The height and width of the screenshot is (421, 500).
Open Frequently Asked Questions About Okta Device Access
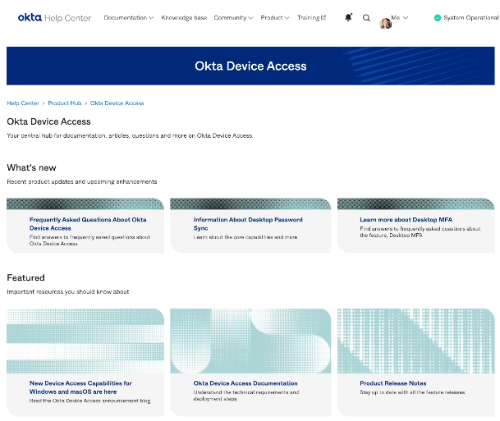click(x=88, y=224)
